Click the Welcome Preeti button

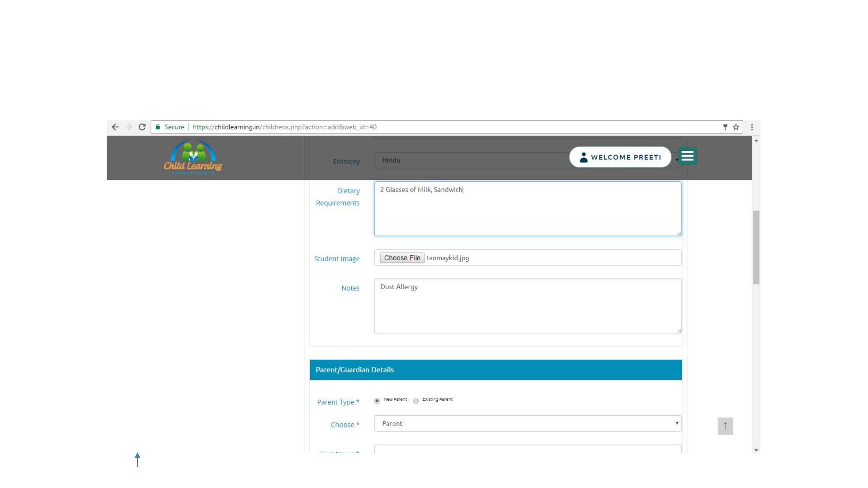(x=620, y=157)
